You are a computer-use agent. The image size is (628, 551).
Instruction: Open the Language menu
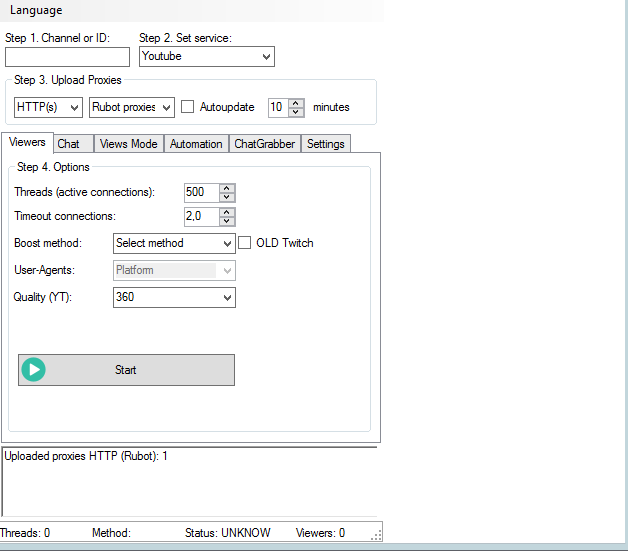[x=36, y=10]
